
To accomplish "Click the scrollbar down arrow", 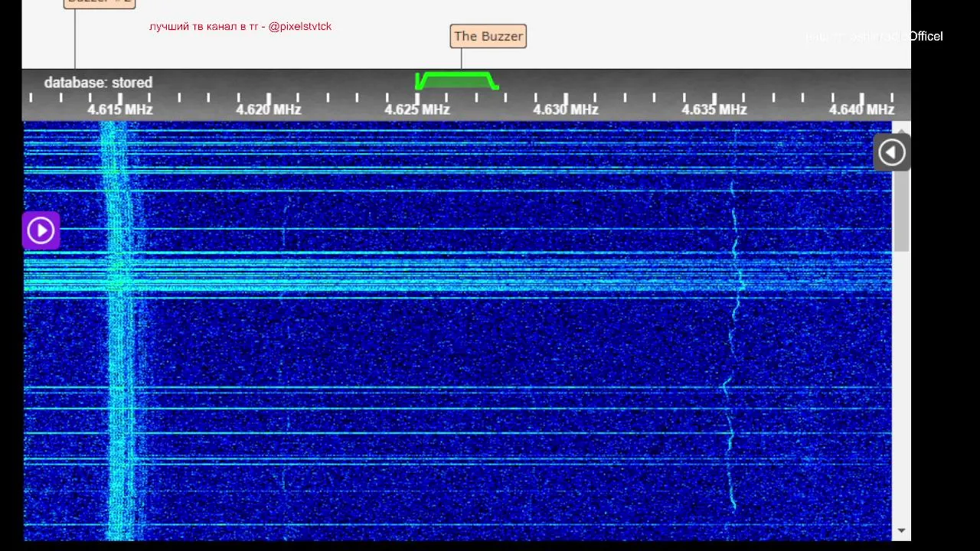I will point(902,530).
